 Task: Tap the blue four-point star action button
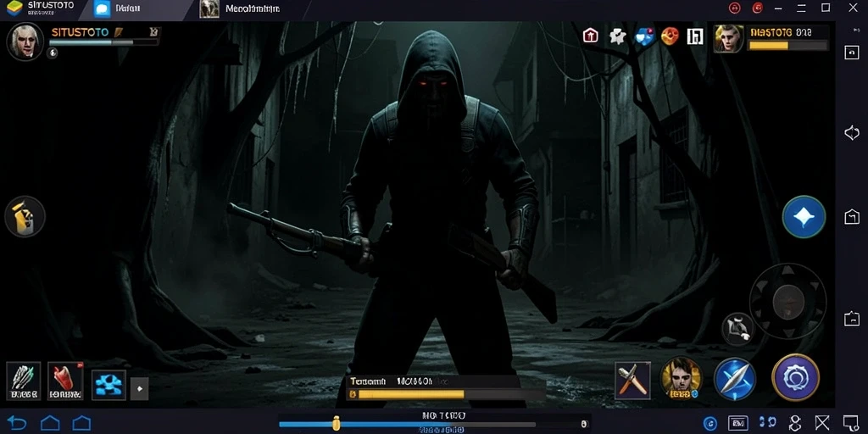click(804, 217)
